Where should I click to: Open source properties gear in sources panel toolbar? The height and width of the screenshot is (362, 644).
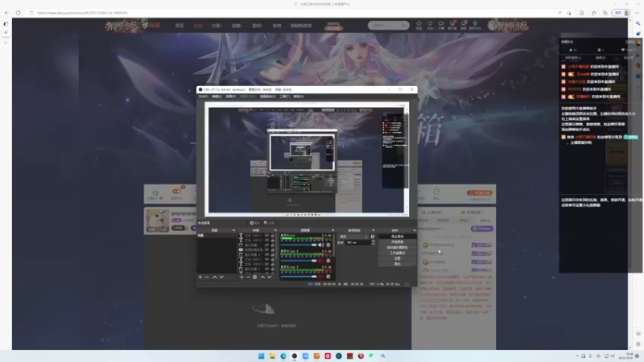pyautogui.click(x=254, y=277)
